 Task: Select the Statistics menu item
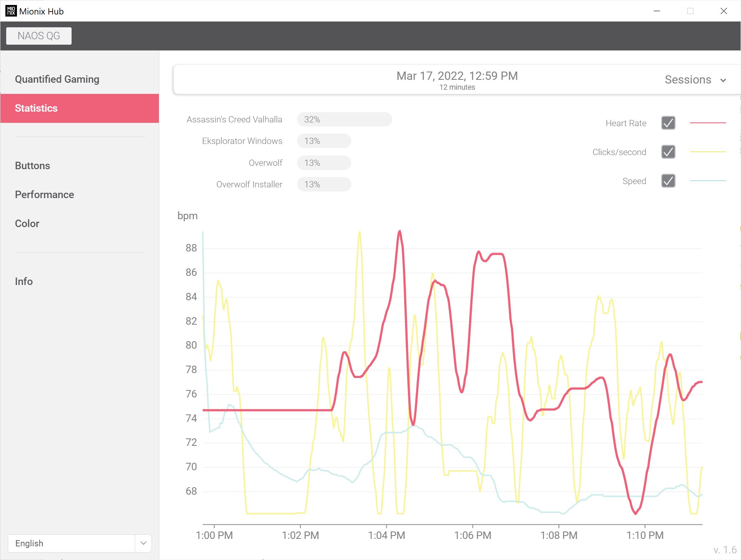[x=36, y=108]
